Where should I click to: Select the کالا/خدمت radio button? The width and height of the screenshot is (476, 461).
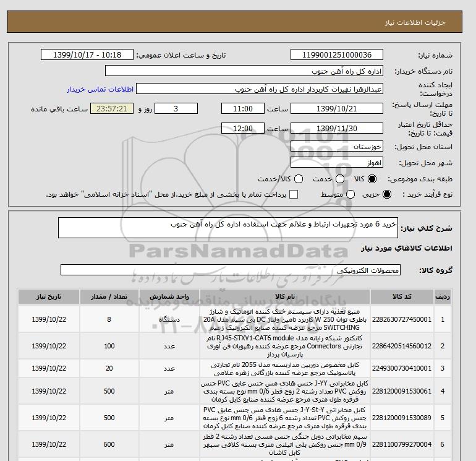299,179
